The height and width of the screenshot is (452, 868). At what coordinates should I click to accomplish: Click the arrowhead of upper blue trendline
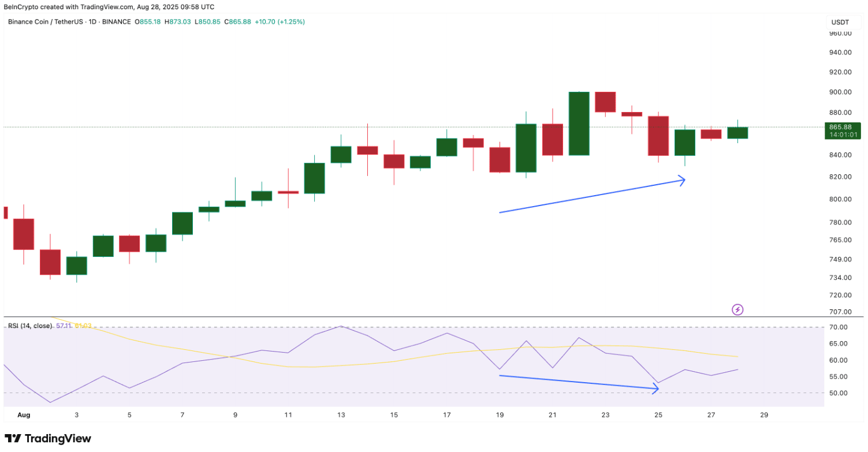[x=681, y=181]
